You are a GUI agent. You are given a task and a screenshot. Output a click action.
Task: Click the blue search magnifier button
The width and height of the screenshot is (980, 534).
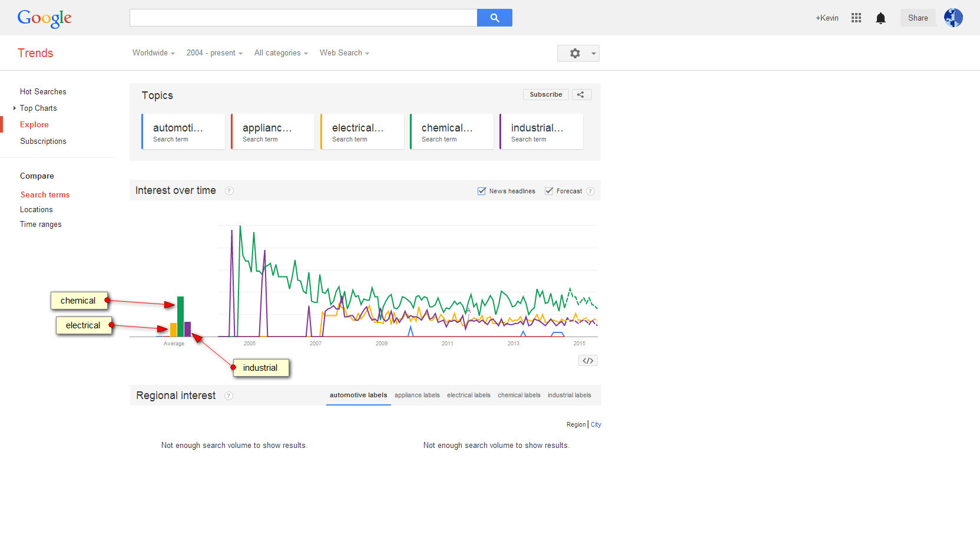pyautogui.click(x=494, y=18)
